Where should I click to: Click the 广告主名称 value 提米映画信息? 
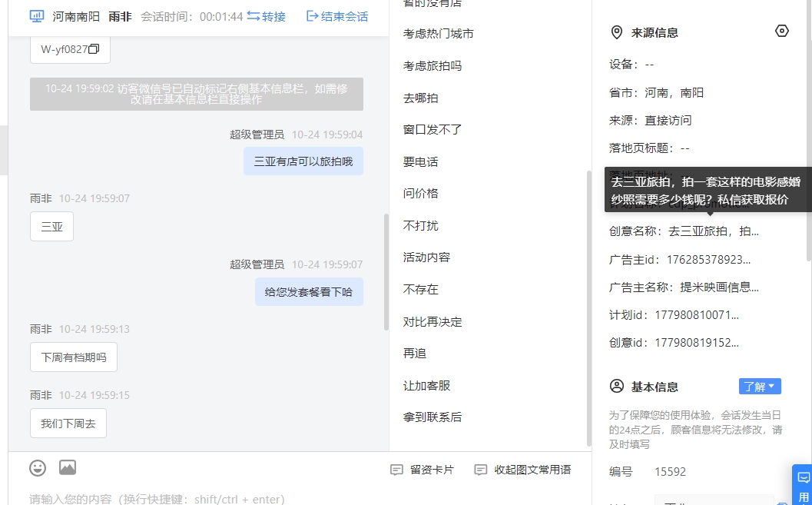click(x=719, y=287)
